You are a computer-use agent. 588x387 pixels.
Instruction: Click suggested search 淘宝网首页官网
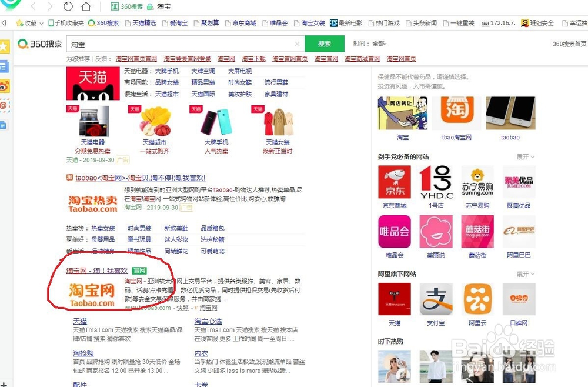click(136, 59)
